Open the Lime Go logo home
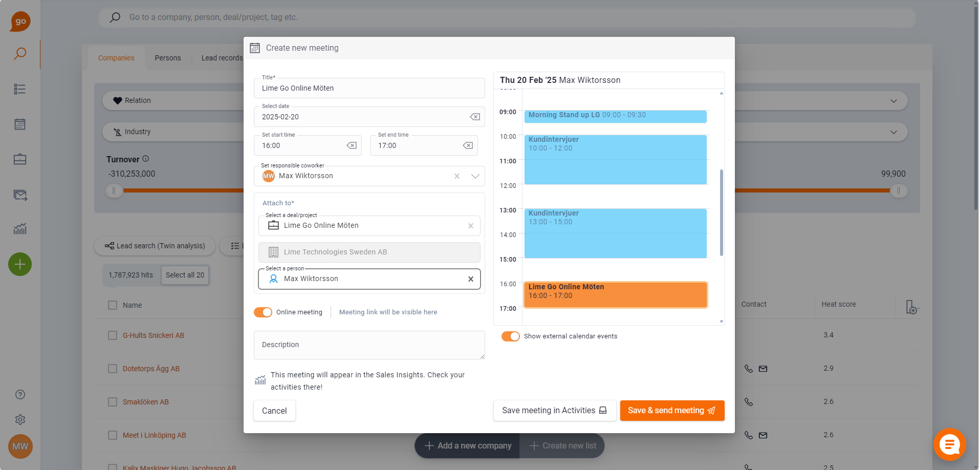980x470 pixels. click(x=20, y=22)
